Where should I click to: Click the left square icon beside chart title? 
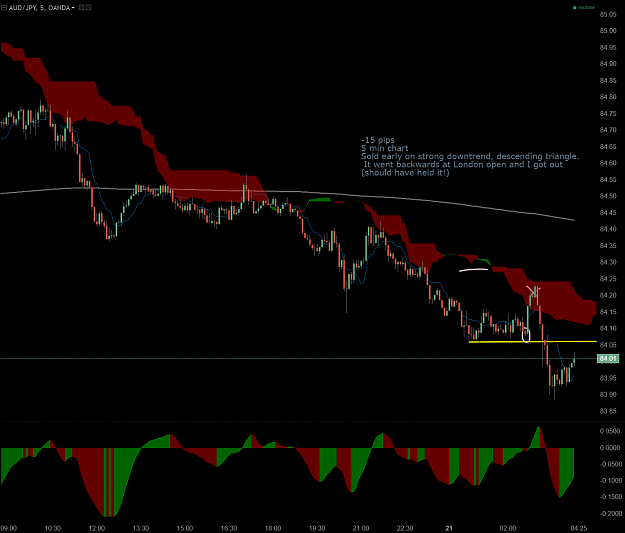[81, 7]
